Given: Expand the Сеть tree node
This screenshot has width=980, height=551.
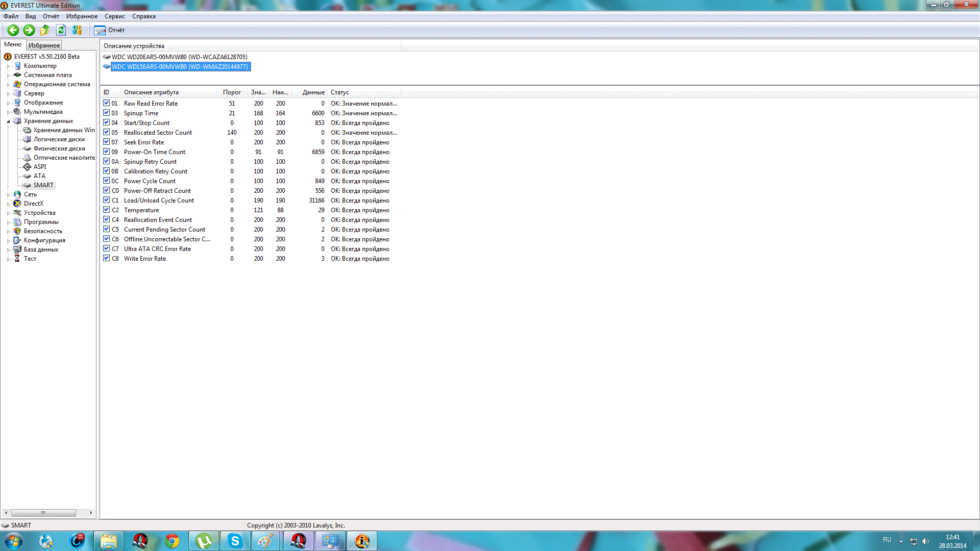Looking at the screenshot, I should (8, 195).
